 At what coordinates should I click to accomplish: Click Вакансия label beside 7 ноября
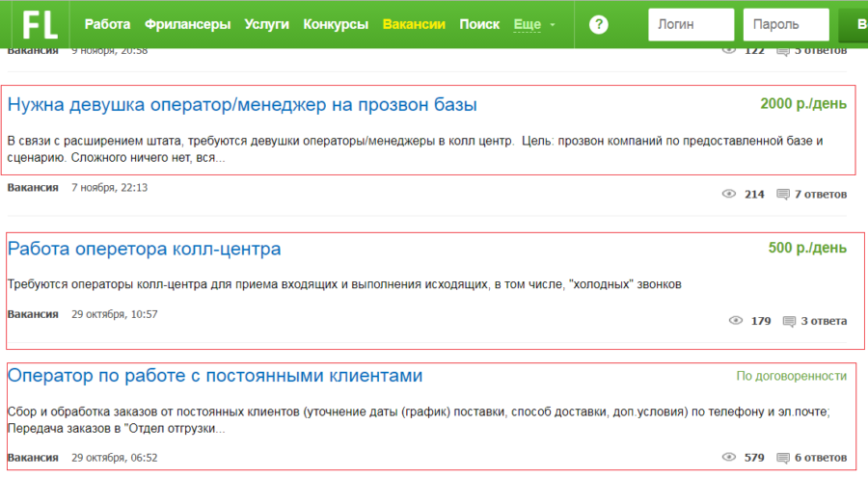tap(33, 188)
